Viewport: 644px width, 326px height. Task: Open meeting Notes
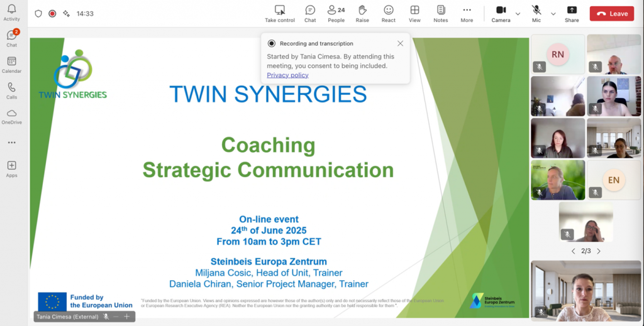[441, 14]
